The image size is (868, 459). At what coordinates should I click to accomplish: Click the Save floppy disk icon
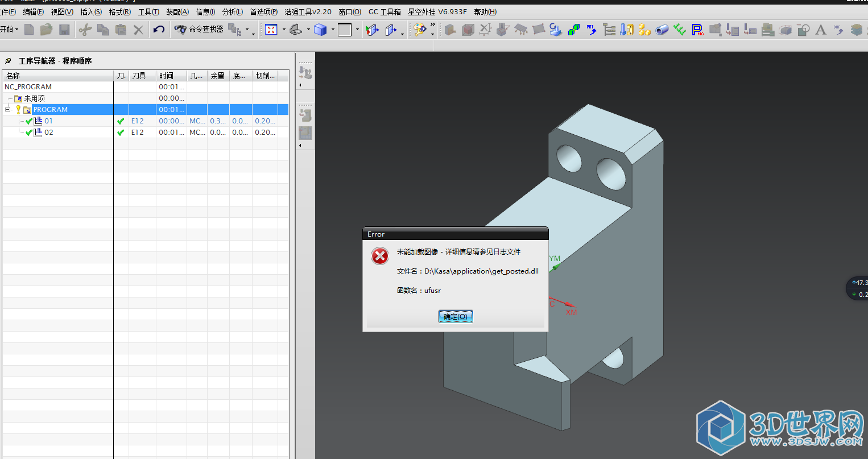pos(64,30)
